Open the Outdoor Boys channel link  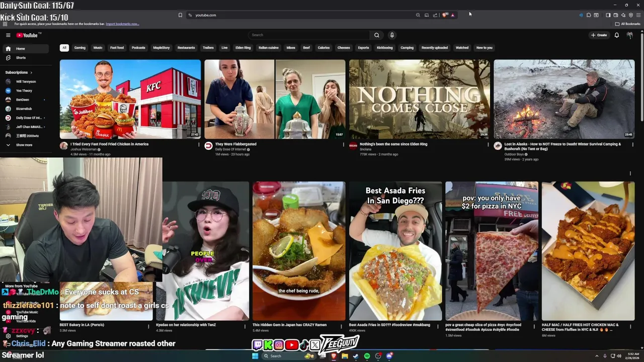pos(514,154)
